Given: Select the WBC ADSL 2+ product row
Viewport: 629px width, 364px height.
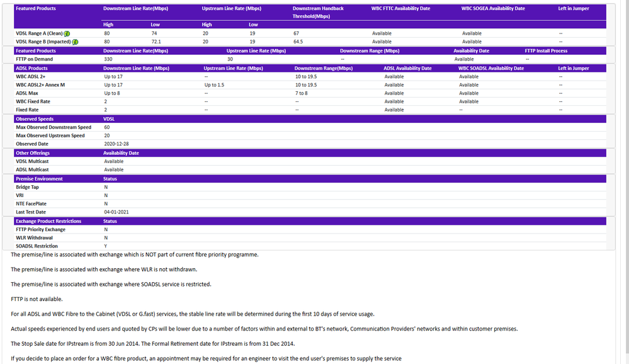Looking at the screenshot, I should point(31,76).
